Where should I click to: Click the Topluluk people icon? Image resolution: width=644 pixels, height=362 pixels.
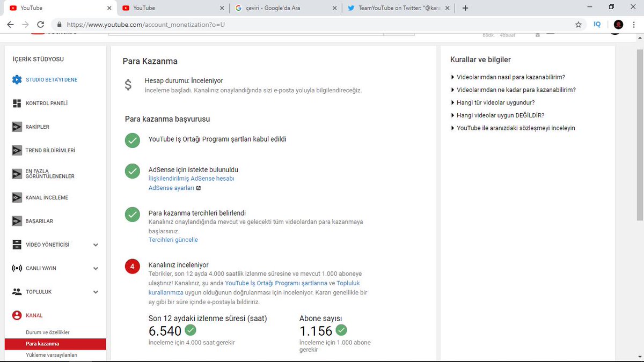pyautogui.click(x=17, y=292)
